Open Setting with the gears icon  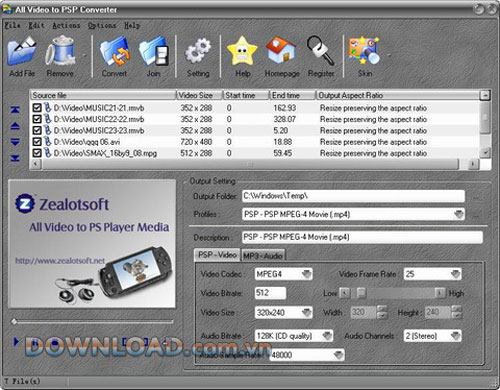[198, 52]
